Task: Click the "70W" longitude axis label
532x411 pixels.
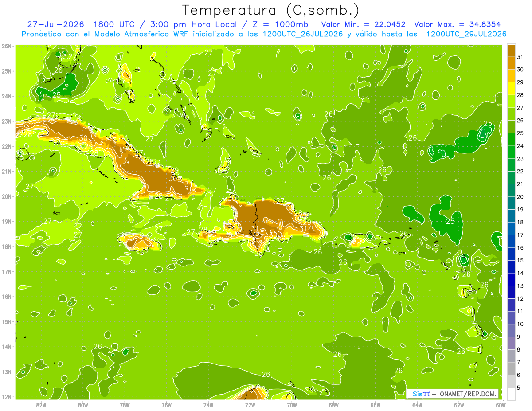Action: coord(292,405)
